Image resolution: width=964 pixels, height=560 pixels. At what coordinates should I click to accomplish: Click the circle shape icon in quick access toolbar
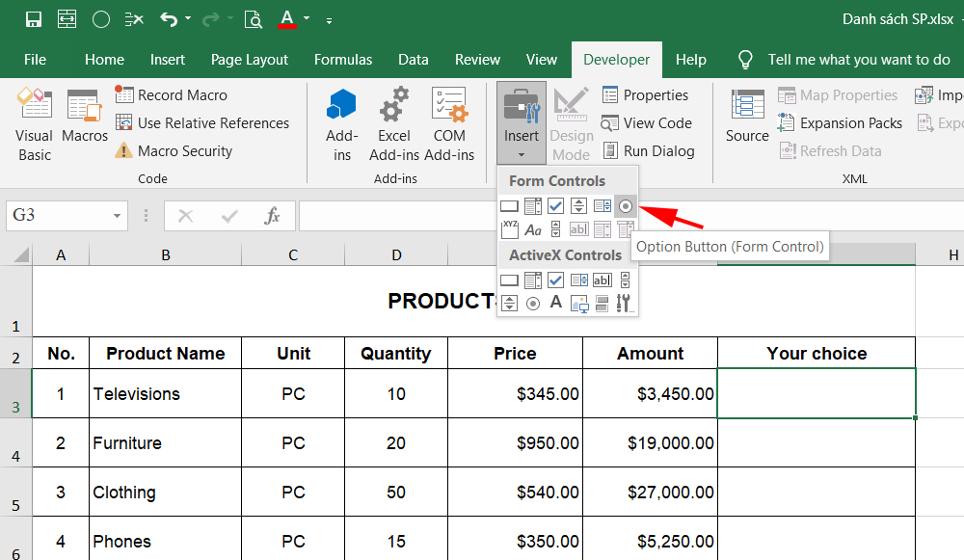point(101,19)
